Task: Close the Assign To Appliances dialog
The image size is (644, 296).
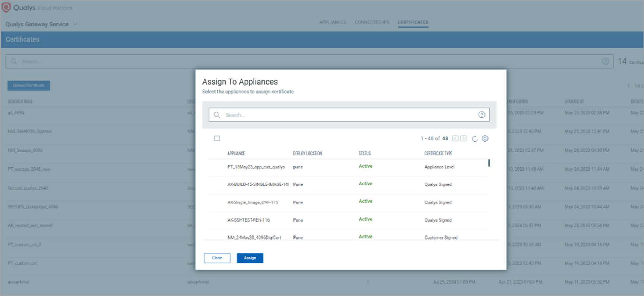Action: tap(217, 258)
